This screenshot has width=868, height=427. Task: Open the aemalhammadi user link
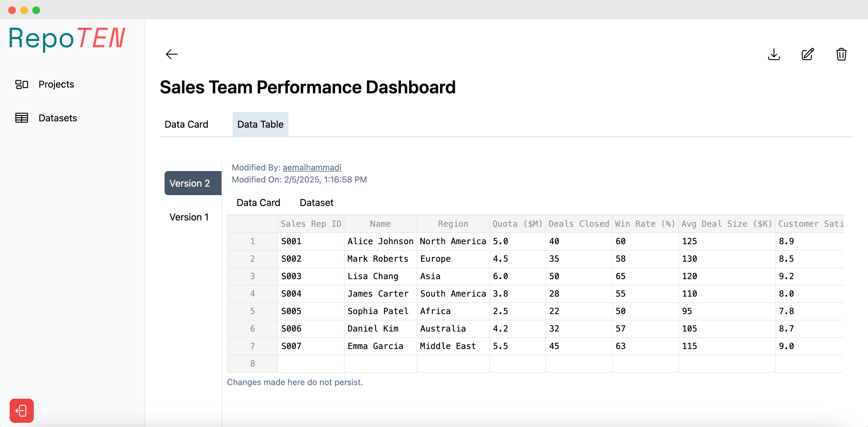point(312,167)
